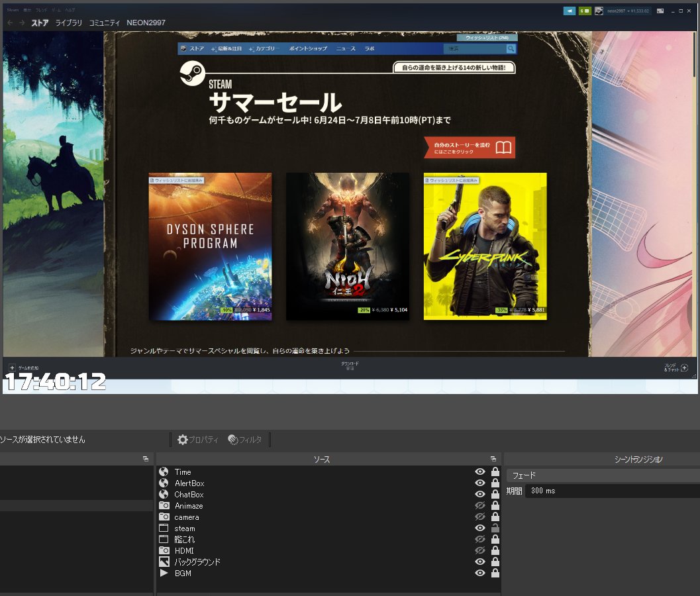
Task: Switch to the コミュニティ tab
Action: pos(105,23)
